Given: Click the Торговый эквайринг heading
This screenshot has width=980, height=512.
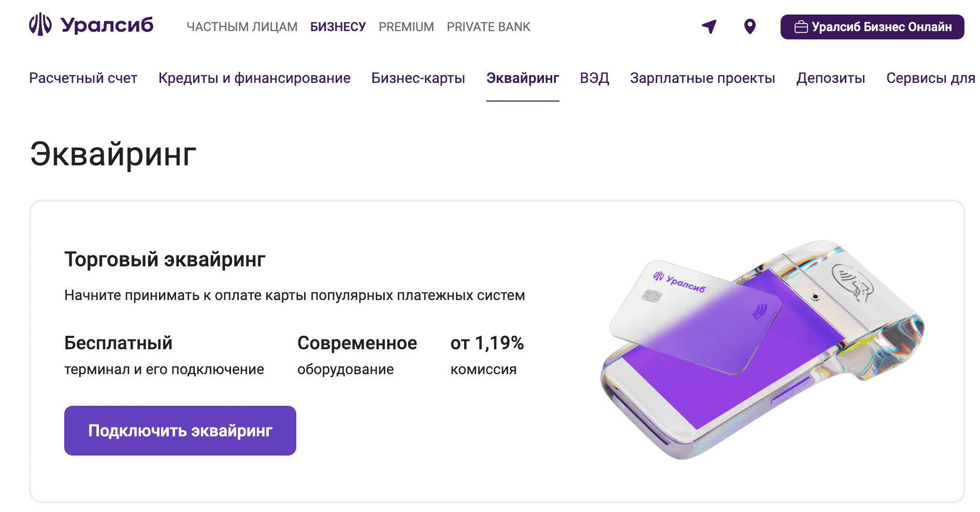Looking at the screenshot, I should [165, 260].
